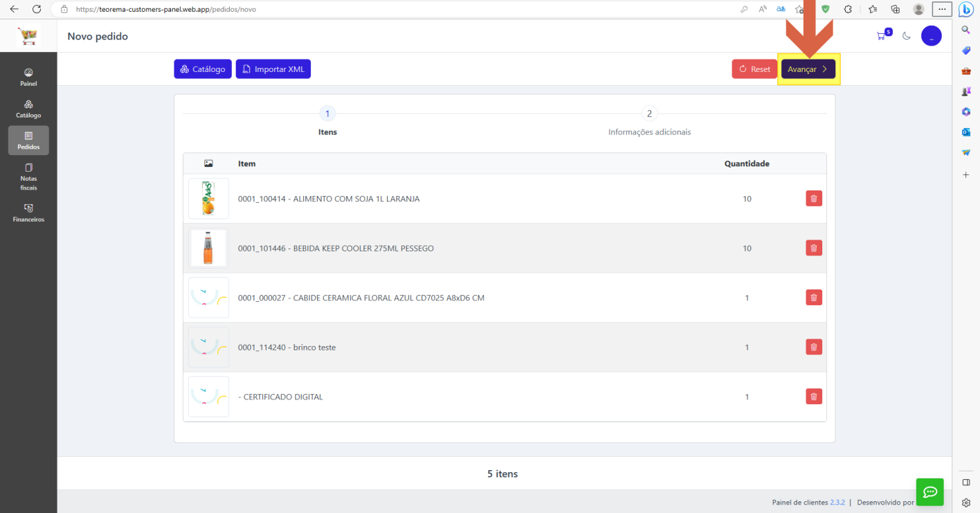
Task: Open browser profile icon
Action: click(x=918, y=9)
